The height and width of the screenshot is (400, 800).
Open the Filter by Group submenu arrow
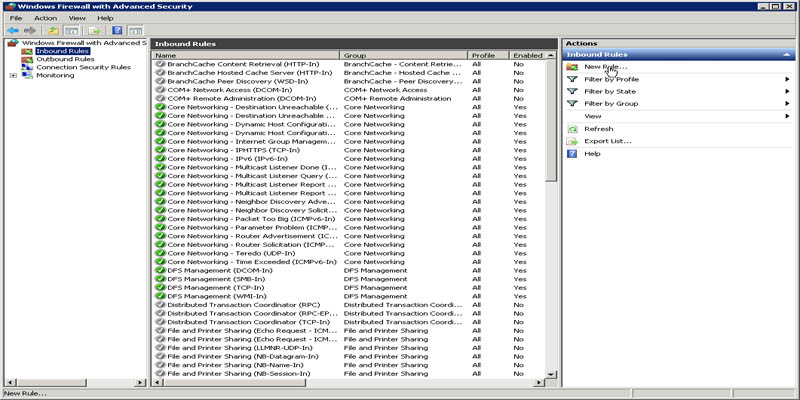(x=788, y=103)
